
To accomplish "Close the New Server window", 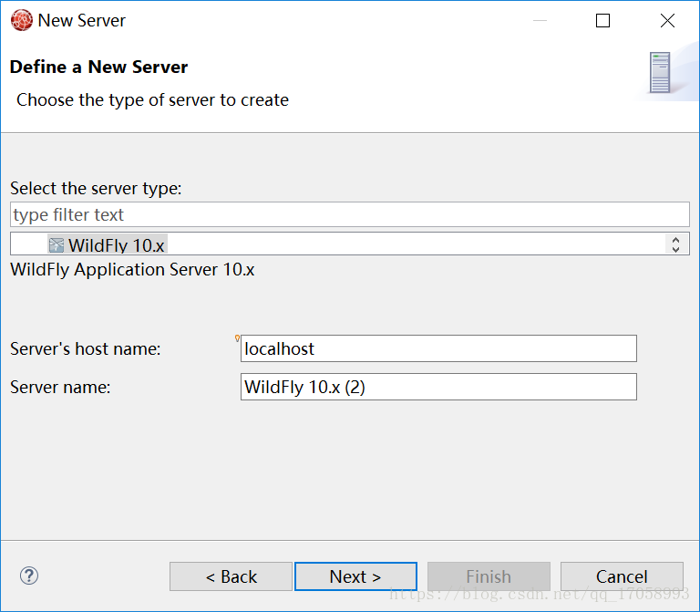I will coord(667,21).
